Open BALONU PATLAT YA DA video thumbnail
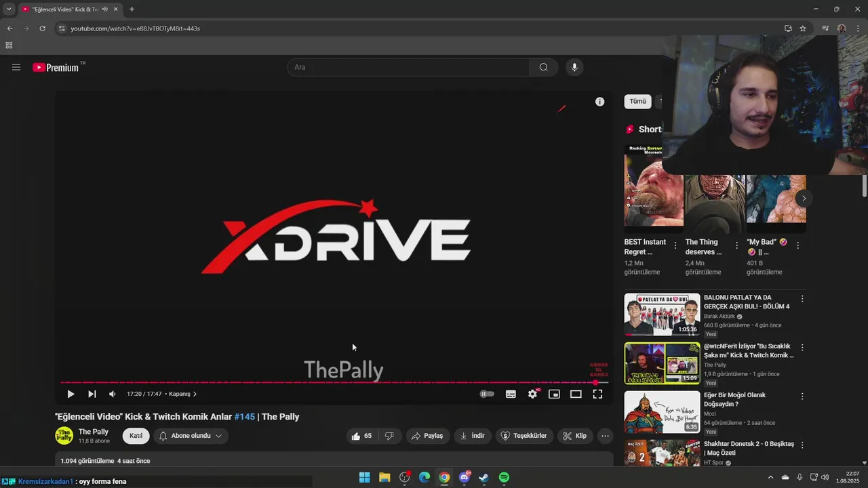This screenshot has height=488, width=868. click(x=662, y=314)
